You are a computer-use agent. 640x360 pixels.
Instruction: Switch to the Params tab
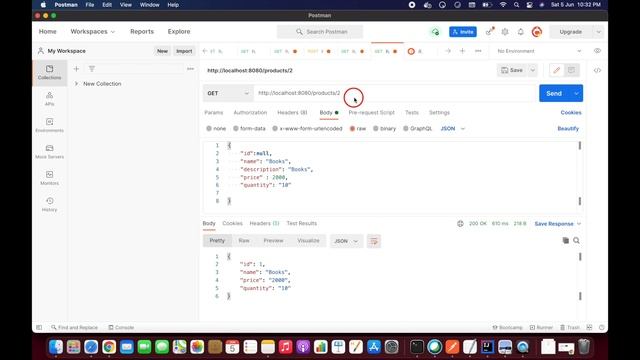[x=213, y=113]
